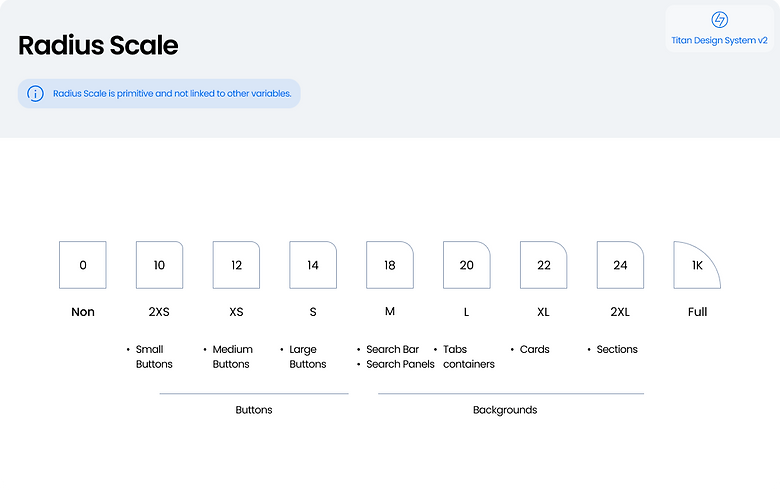Select the radius box labeled 18
The image size is (780, 490).
pos(390,265)
